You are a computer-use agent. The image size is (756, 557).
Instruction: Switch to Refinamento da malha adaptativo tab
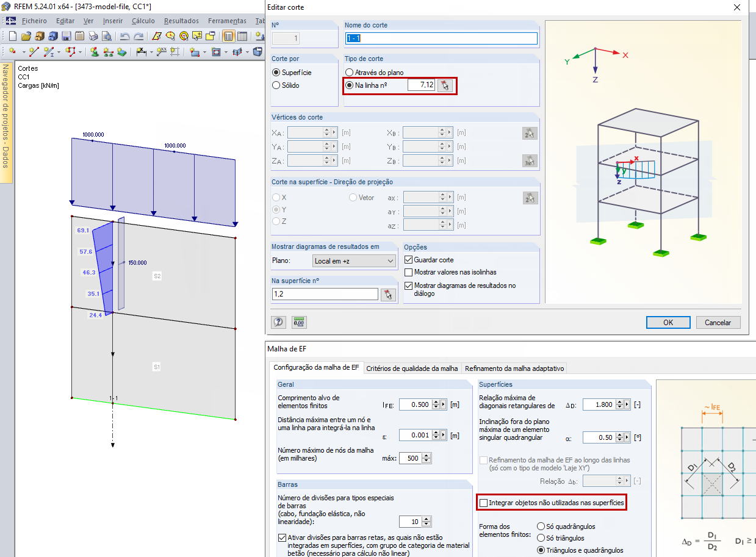pyautogui.click(x=514, y=368)
